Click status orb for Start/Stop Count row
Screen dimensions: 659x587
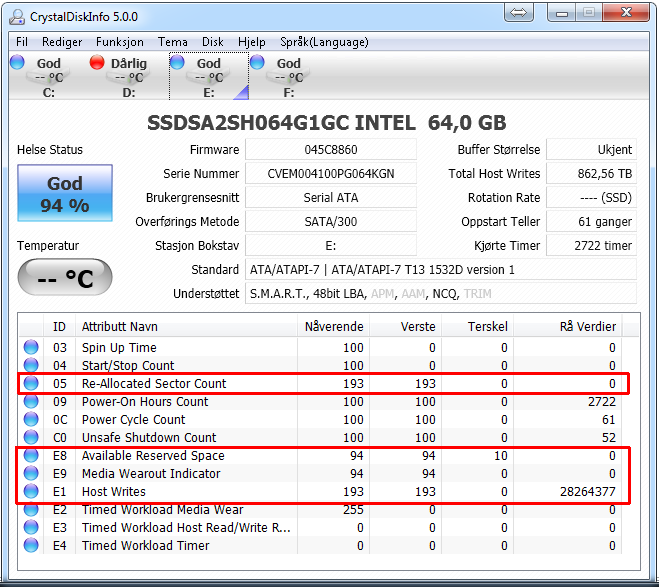(x=31, y=365)
